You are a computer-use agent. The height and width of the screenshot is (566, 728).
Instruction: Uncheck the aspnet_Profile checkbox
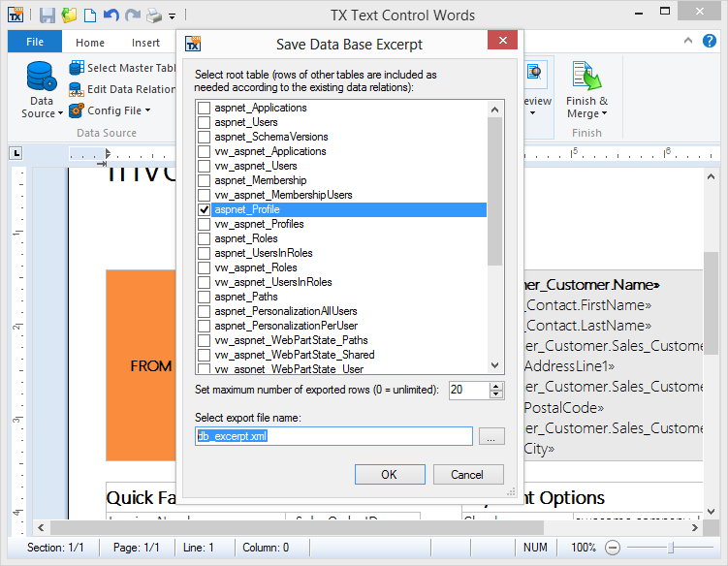click(204, 209)
